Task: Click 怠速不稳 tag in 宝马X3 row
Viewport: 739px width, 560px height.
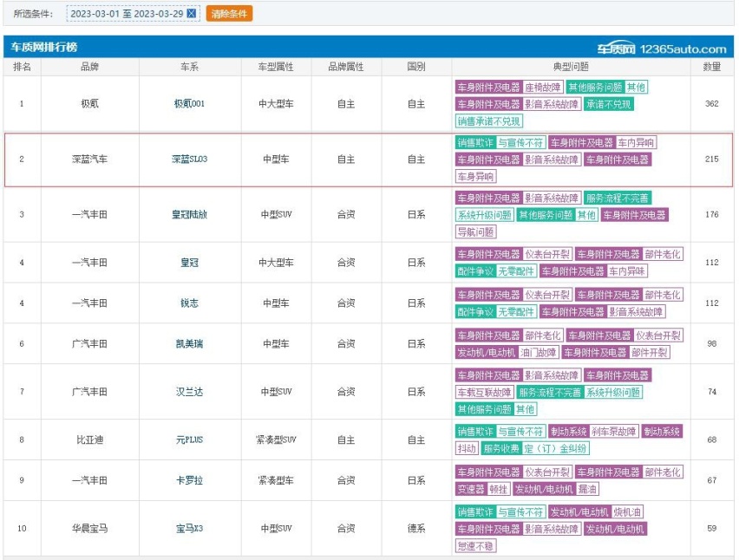Action: click(475, 546)
